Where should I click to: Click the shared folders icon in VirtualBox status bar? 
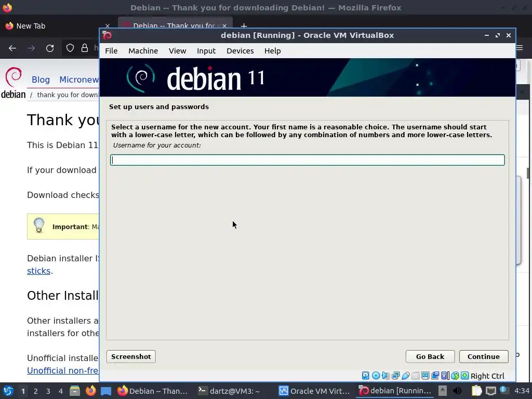click(415, 376)
